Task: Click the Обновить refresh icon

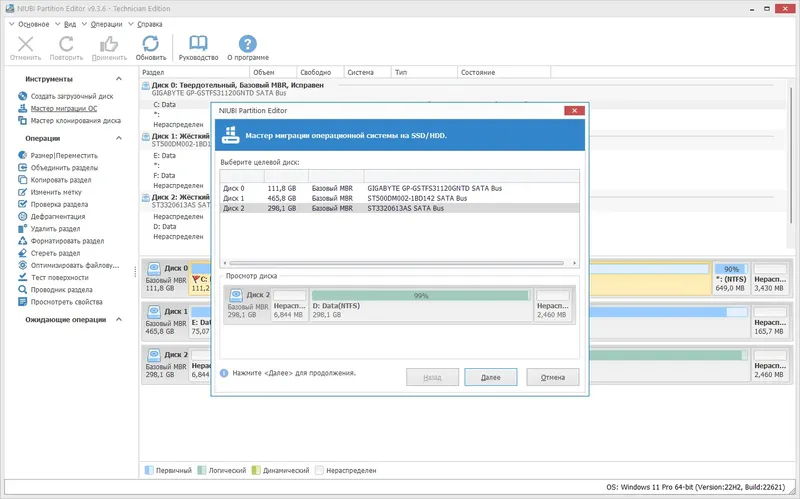Action: (x=151, y=44)
